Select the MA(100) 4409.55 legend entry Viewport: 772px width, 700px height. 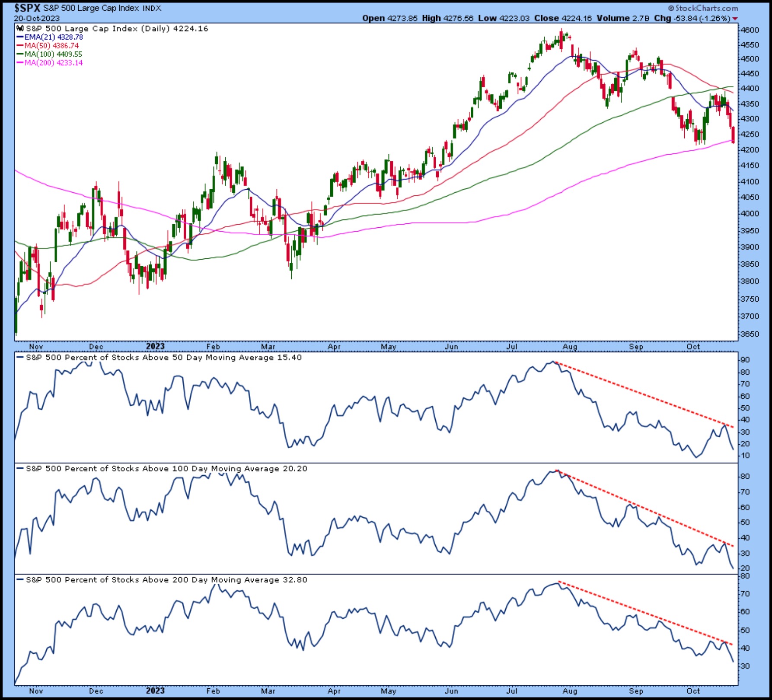[53, 54]
